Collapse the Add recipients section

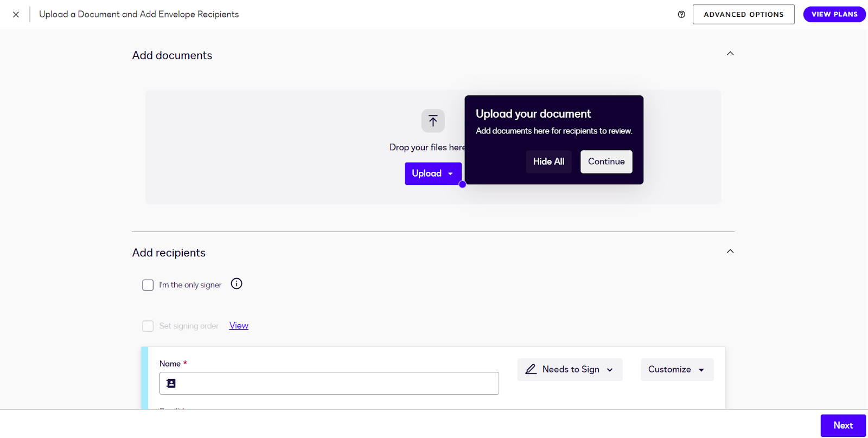(x=730, y=252)
